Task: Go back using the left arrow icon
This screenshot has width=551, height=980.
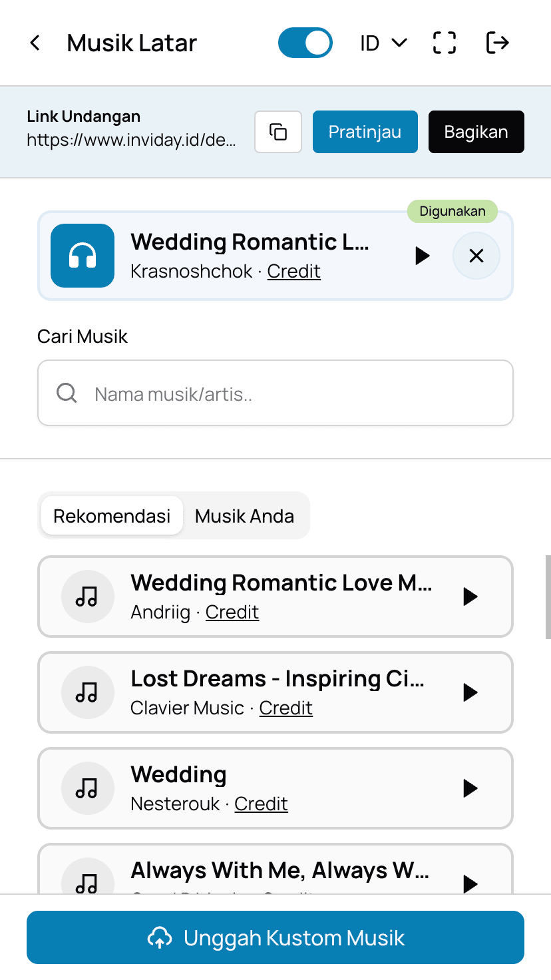Action: pyautogui.click(x=35, y=43)
